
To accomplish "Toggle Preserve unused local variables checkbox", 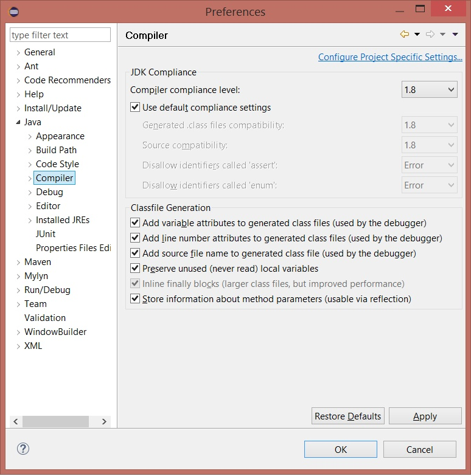I will [x=135, y=268].
